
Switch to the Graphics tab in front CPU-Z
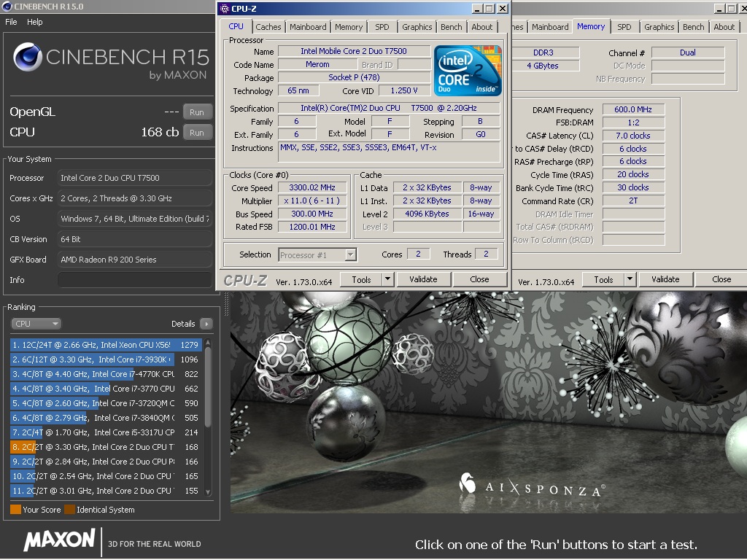417,27
